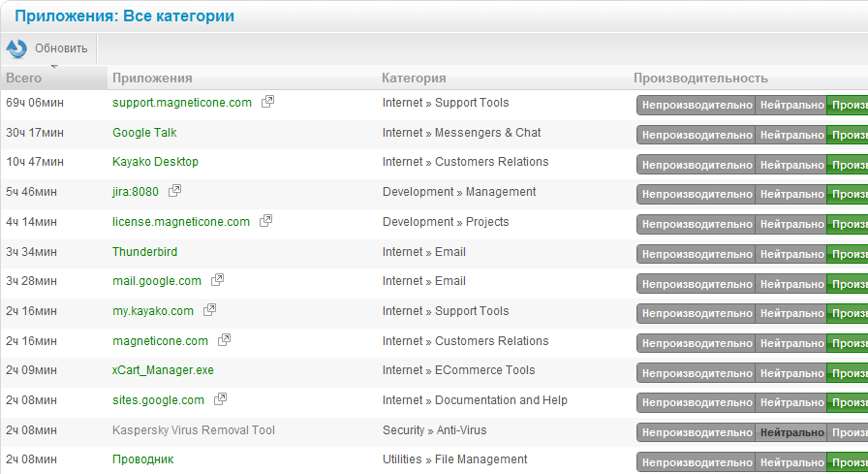The width and height of the screenshot is (868, 474).
Task: Click external link icon beside magneticone.com
Action: pyautogui.click(x=224, y=339)
